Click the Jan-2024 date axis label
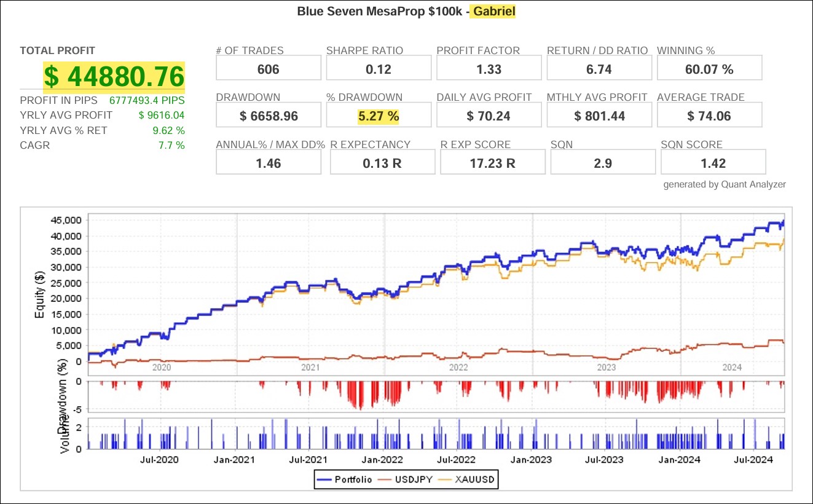This screenshot has height=504, width=813. point(680,459)
